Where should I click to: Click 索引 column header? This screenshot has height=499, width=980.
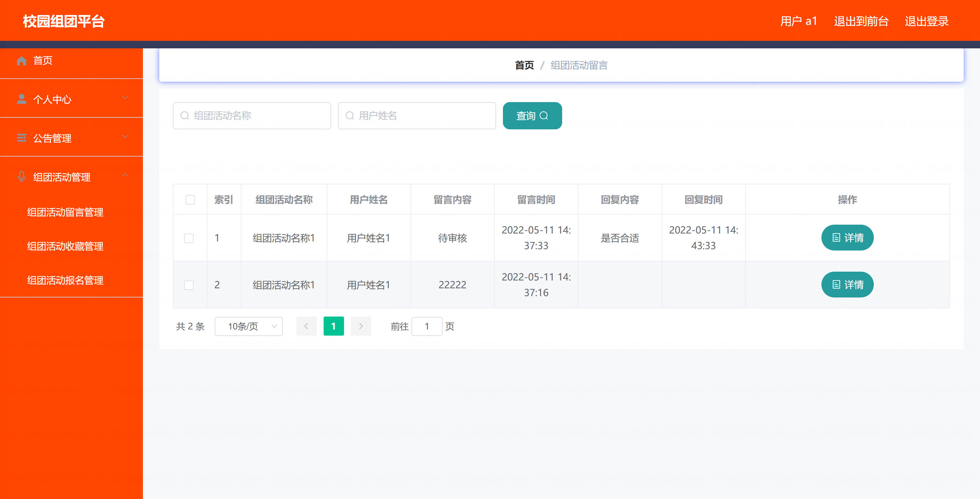point(224,200)
